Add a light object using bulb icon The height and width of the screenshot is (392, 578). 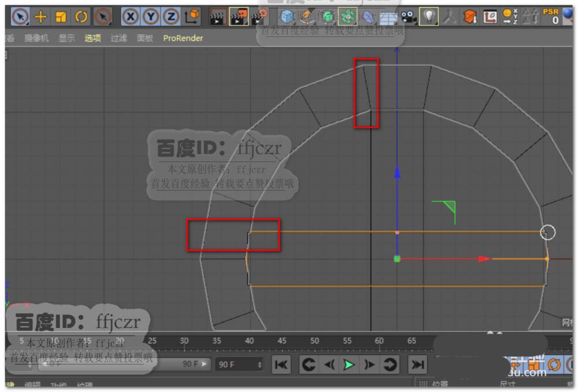pos(428,17)
